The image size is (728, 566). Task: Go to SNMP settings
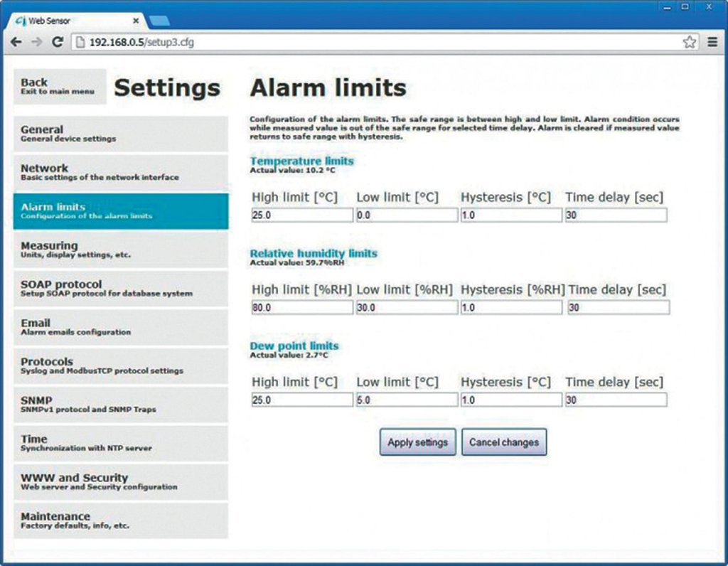(120, 404)
